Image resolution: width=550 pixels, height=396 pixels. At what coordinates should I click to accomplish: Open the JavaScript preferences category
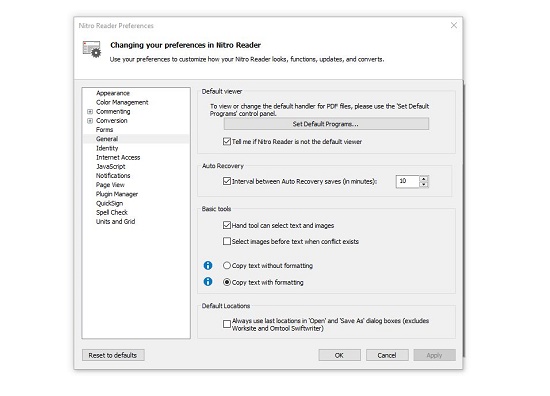pos(110,166)
